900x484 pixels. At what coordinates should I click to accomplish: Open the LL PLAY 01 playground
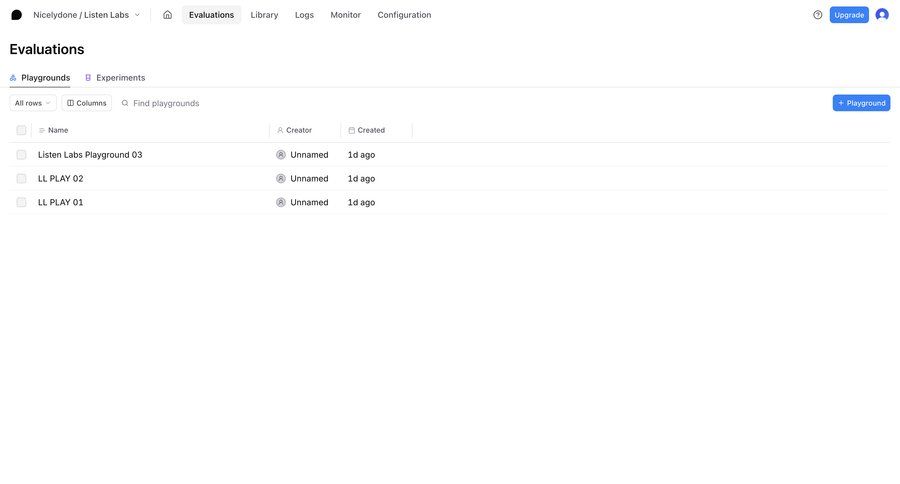pos(60,203)
